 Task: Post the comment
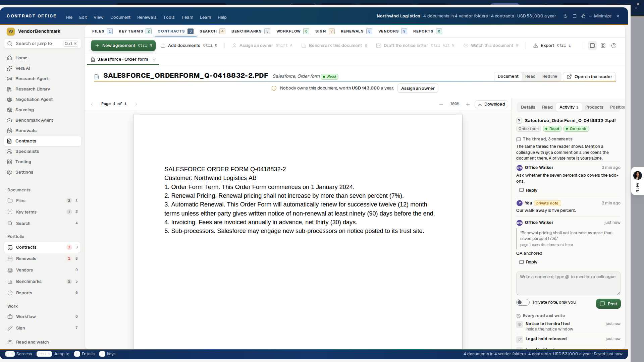pos(608,304)
